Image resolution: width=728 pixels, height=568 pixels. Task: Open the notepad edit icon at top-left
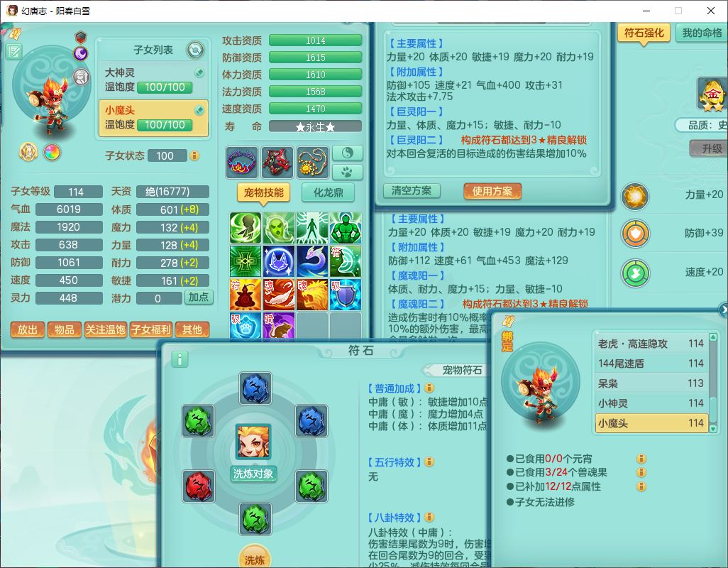click(14, 52)
